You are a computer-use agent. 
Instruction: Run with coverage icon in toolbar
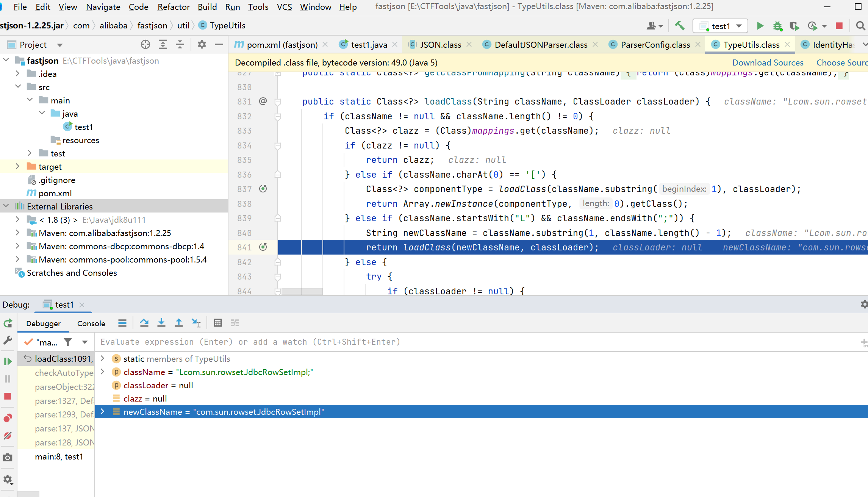(794, 26)
